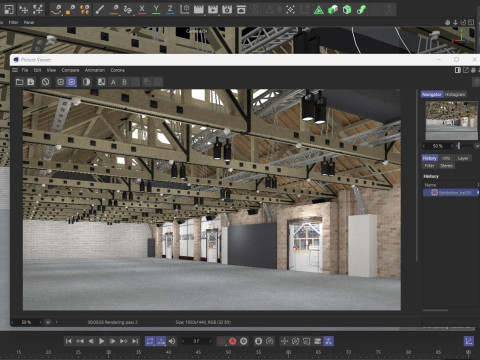Click the dock window icon in Picture Viewer header
Viewport: 480px width, 360px height.
coord(458,70)
